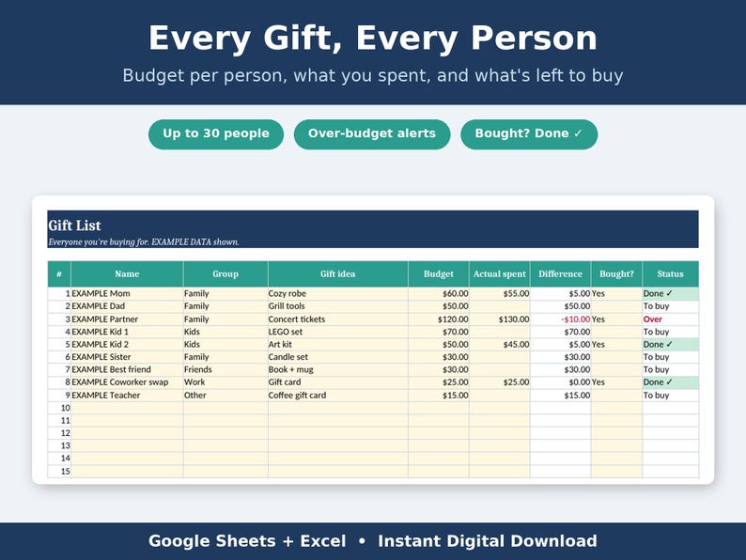Viewport: 746px width, 560px height.
Task: Click 'Done ✓' status in EXAMPLE Kid 2 row
Action: (670, 345)
